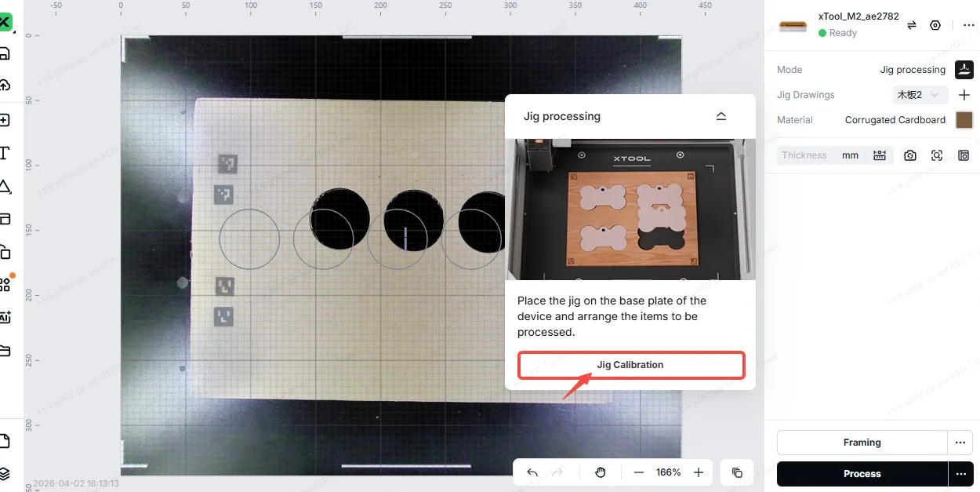Click the Corrugated Cardboard material swatch
The image size is (980, 492).
[x=964, y=120]
